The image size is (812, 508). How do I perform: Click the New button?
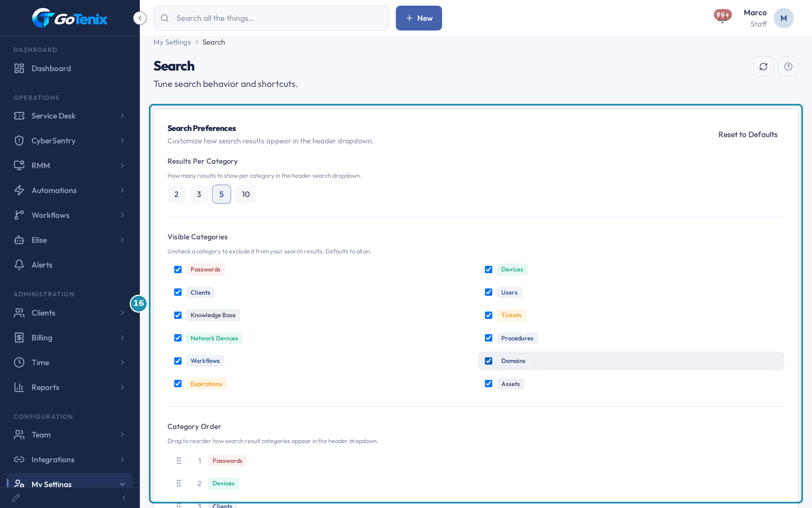[419, 18]
